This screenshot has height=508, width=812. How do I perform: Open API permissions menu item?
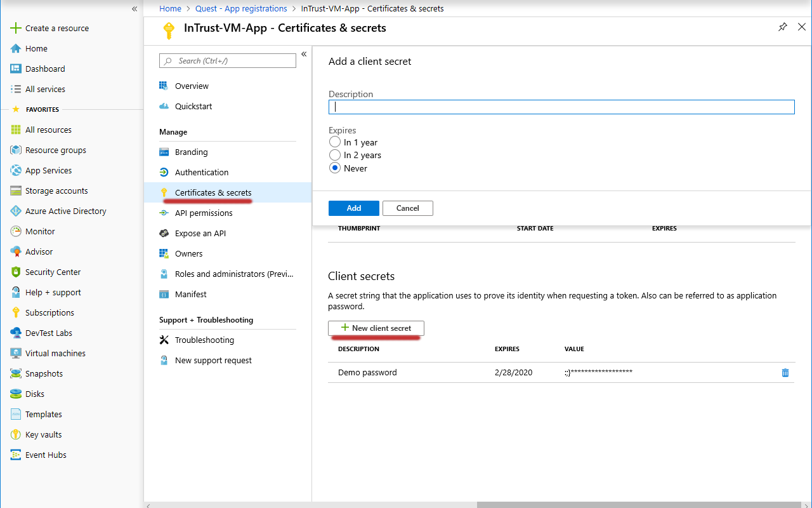click(204, 213)
